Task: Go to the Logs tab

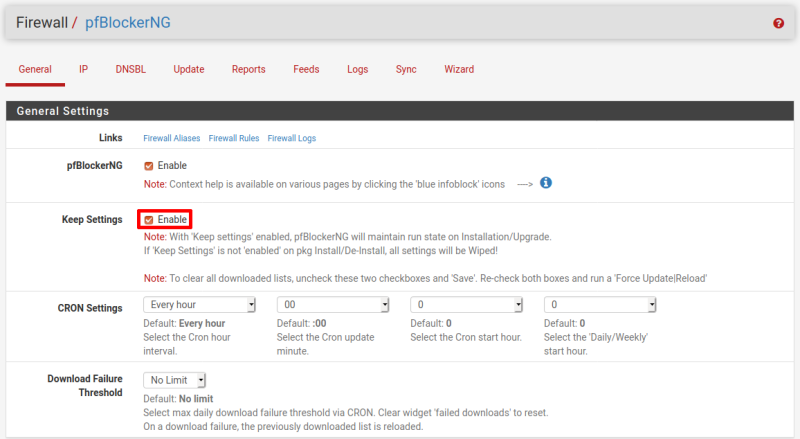Action: 358,69
